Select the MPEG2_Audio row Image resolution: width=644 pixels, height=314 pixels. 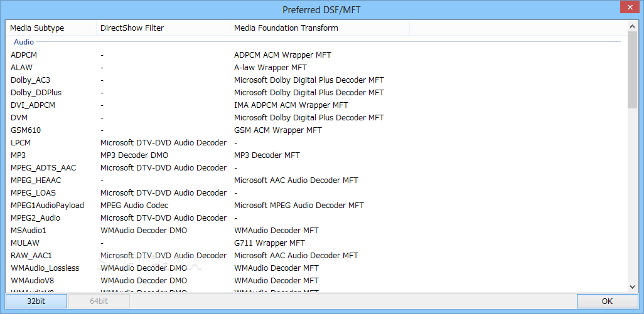tap(316, 217)
